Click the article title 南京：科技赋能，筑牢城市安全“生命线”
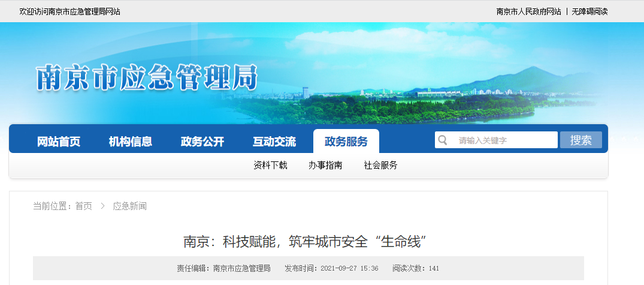This screenshot has width=644, height=285. [x=304, y=241]
